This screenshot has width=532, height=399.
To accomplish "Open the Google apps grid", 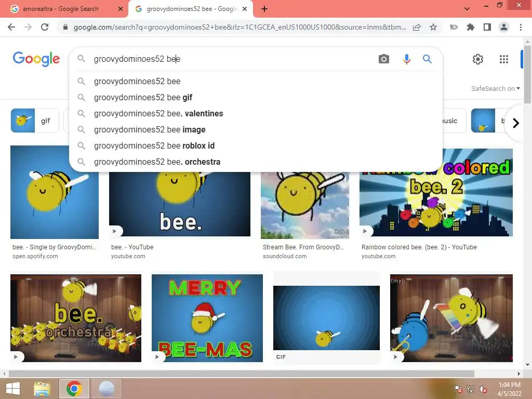I will pyautogui.click(x=504, y=59).
